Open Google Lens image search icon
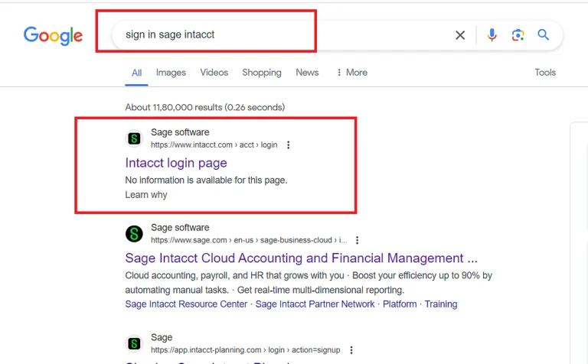588x364 pixels. pyautogui.click(x=518, y=35)
